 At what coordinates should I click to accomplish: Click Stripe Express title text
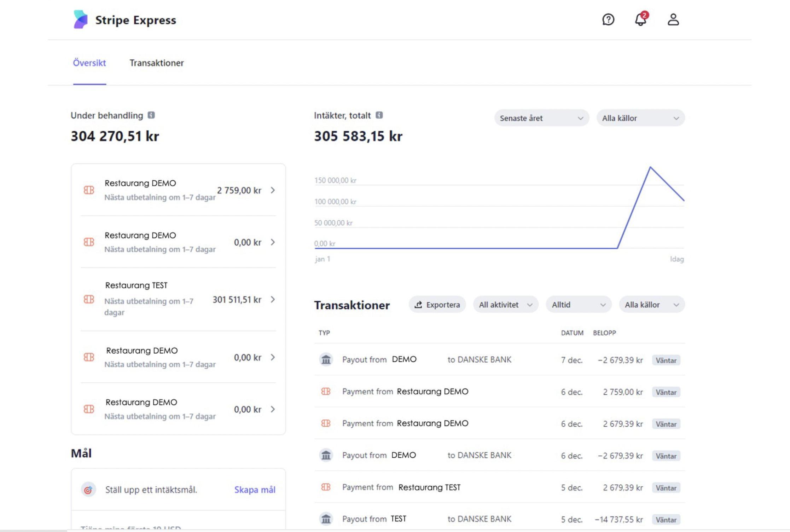tap(136, 20)
